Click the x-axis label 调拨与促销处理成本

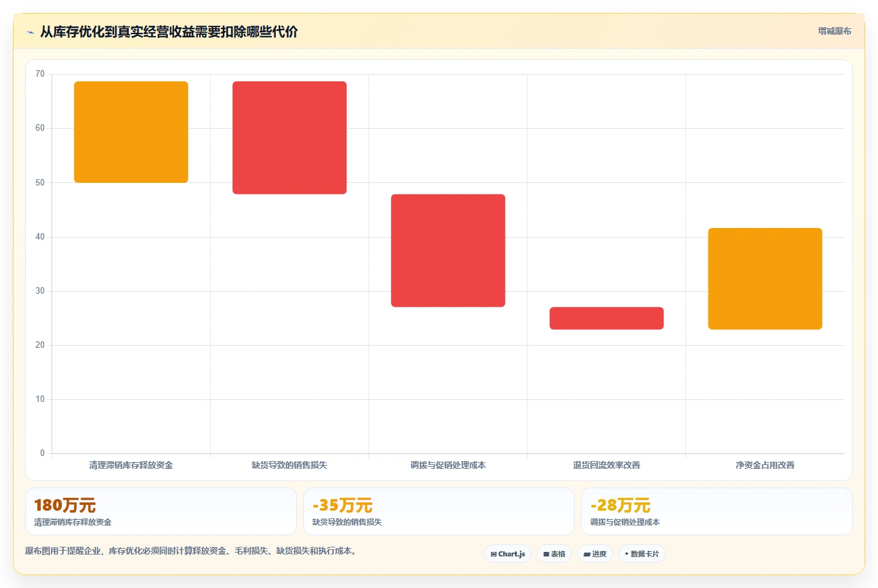click(448, 465)
